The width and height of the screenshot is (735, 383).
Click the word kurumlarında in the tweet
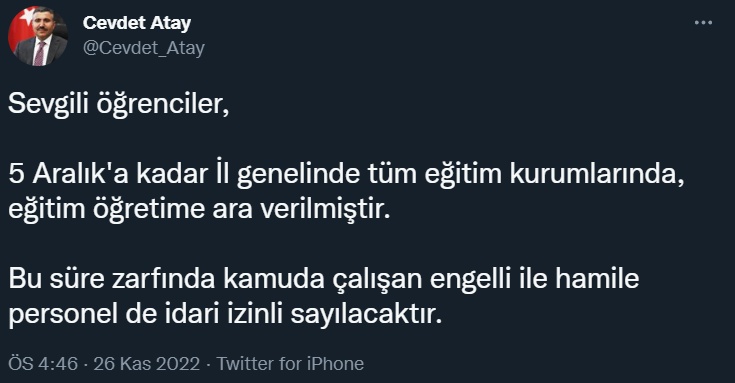pos(597,174)
